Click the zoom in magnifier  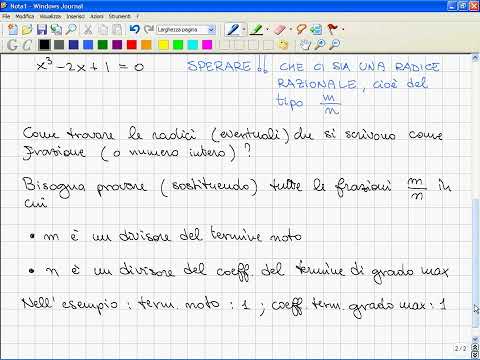click(320, 44)
